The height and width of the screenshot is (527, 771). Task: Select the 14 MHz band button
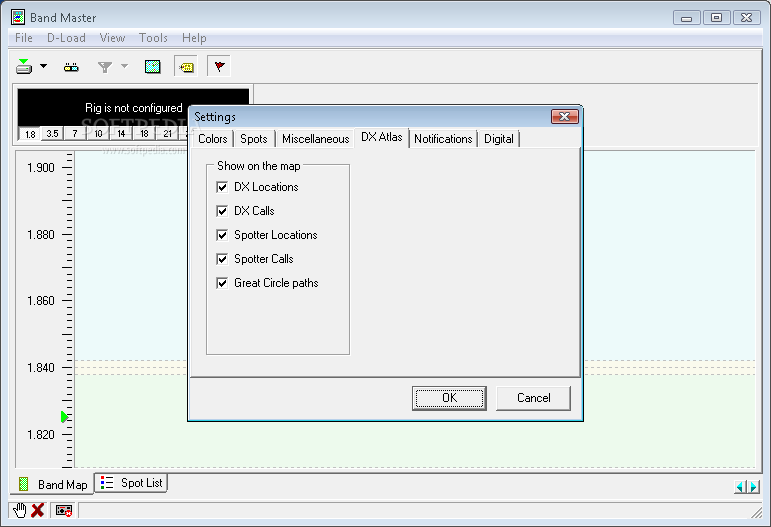(121, 134)
